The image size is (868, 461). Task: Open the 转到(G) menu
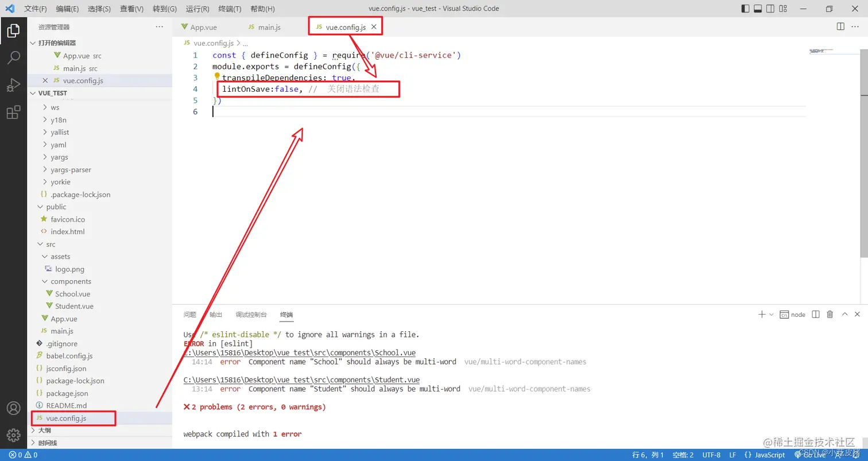[165, 9]
